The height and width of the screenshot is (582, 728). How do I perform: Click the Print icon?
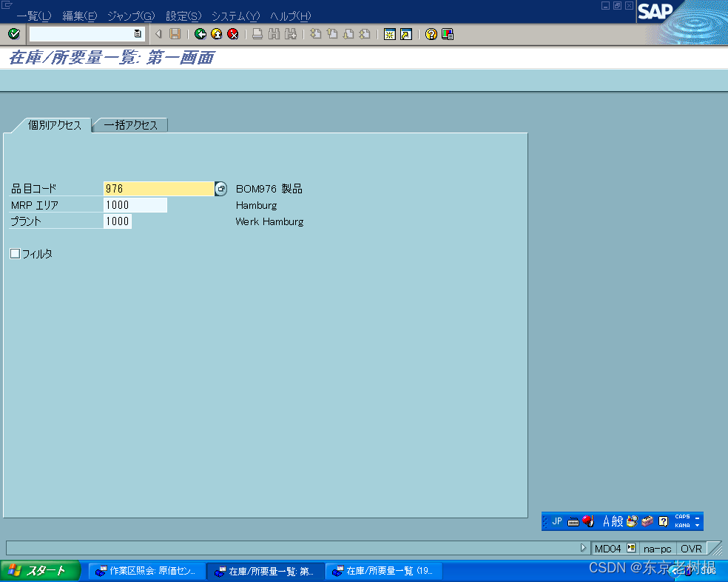[x=257, y=33]
